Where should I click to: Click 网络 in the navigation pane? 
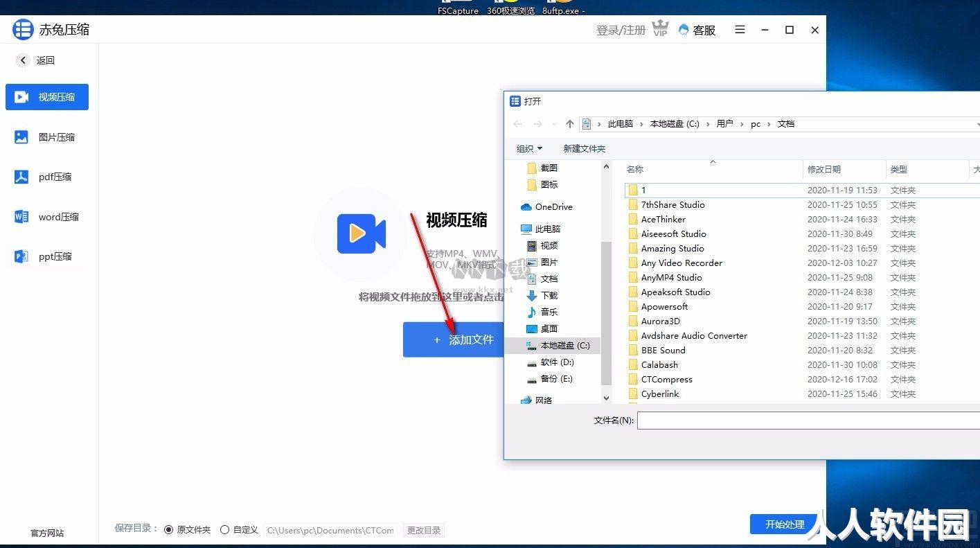(537, 400)
